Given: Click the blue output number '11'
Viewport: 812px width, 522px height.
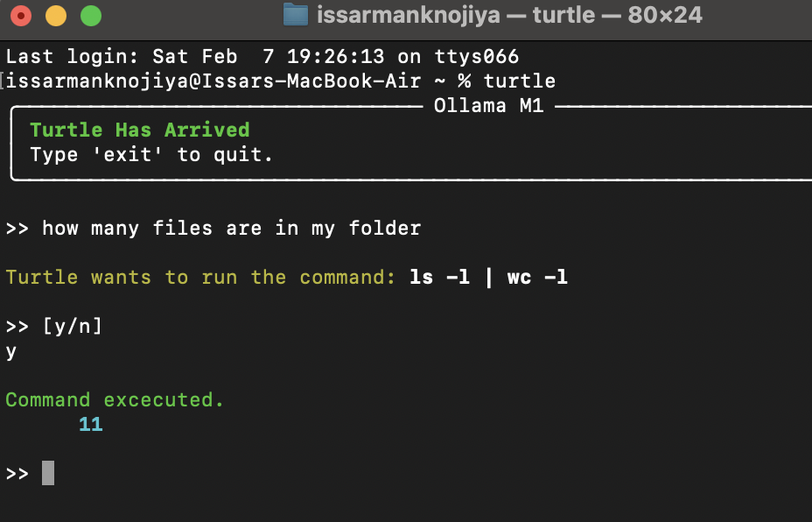Looking at the screenshot, I should pos(90,425).
